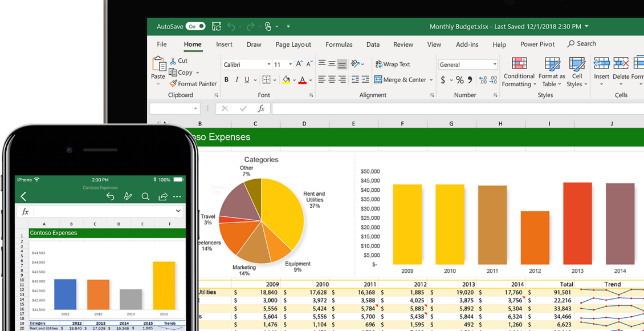Click the Comma Style icon

point(470,80)
